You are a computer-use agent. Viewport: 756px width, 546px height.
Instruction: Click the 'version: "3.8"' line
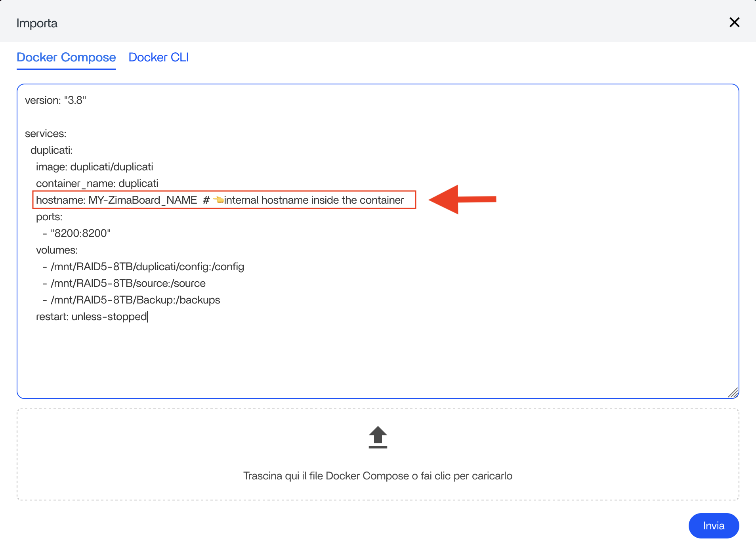(x=55, y=100)
